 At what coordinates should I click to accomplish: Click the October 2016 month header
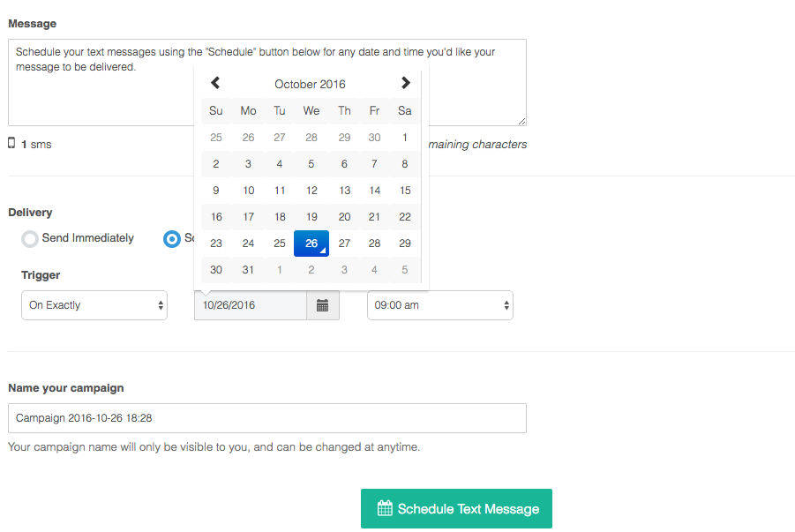(x=310, y=84)
